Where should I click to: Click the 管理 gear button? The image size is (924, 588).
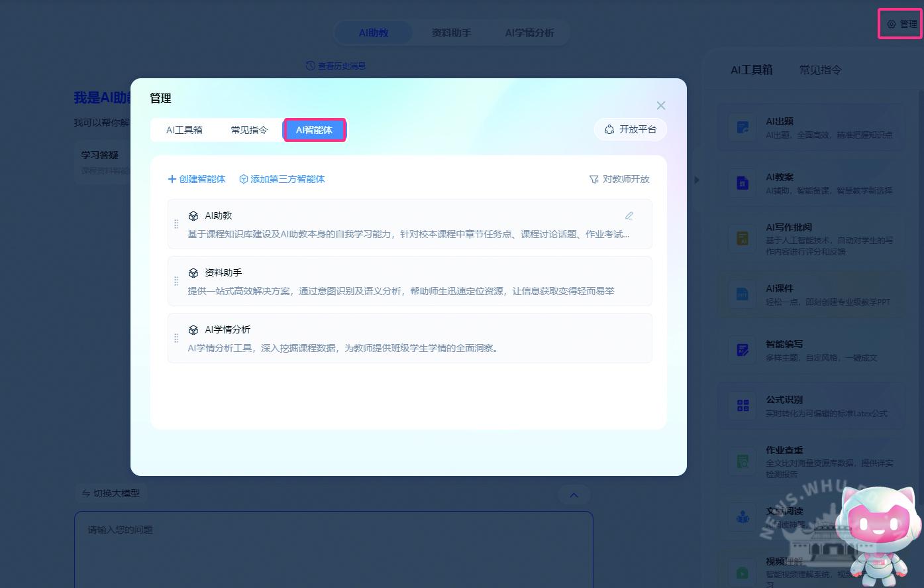coord(901,24)
